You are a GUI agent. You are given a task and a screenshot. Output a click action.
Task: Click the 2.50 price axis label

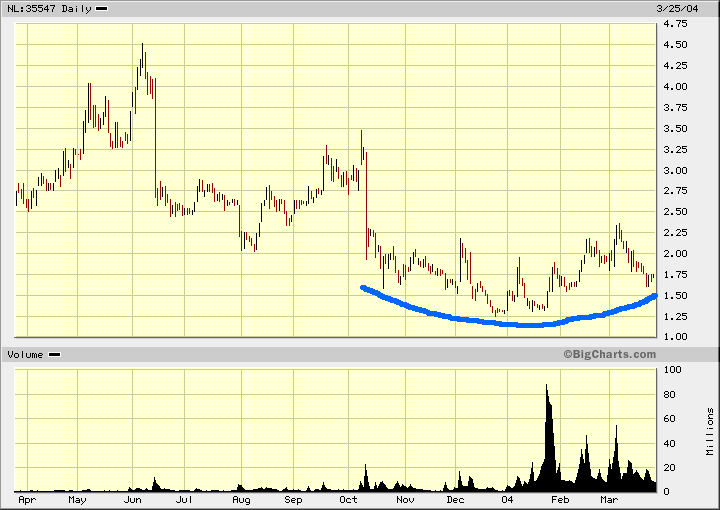[677, 211]
